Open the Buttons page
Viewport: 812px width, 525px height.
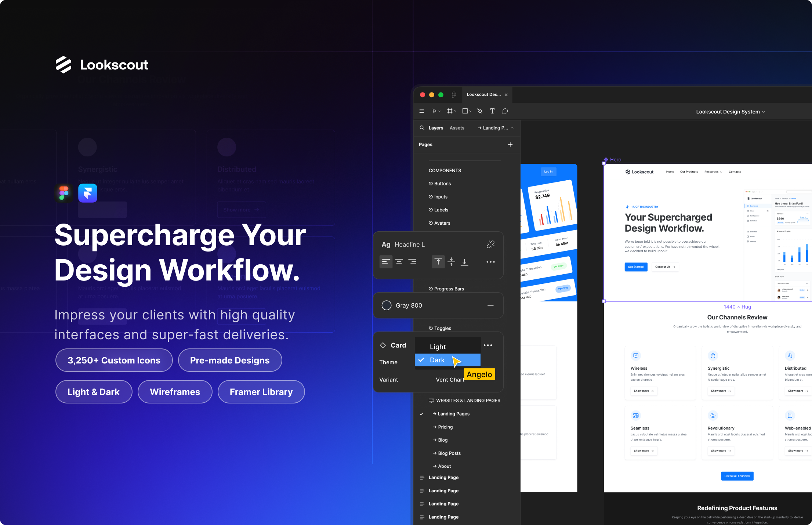(440, 184)
